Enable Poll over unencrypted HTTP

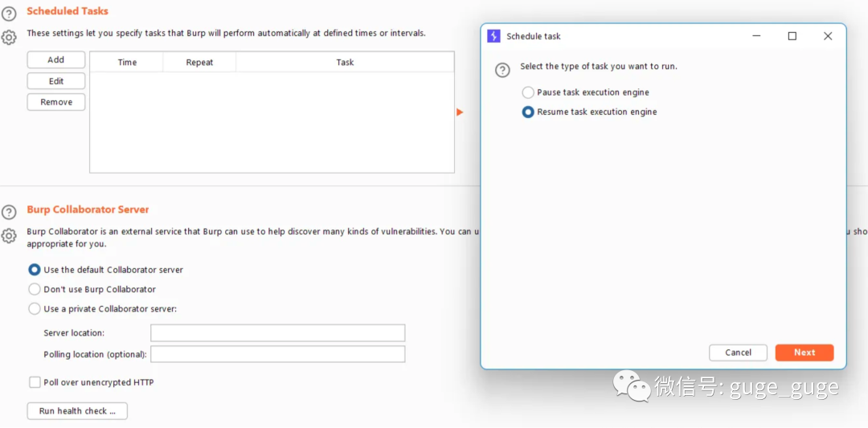coord(92,382)
